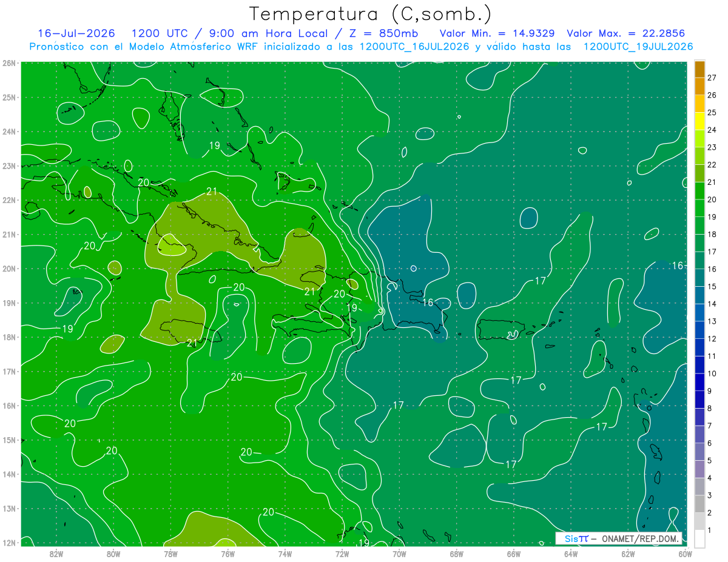The image size is (728, 562).
Task: Click the 21N latitude axis label
Action: 9,234
